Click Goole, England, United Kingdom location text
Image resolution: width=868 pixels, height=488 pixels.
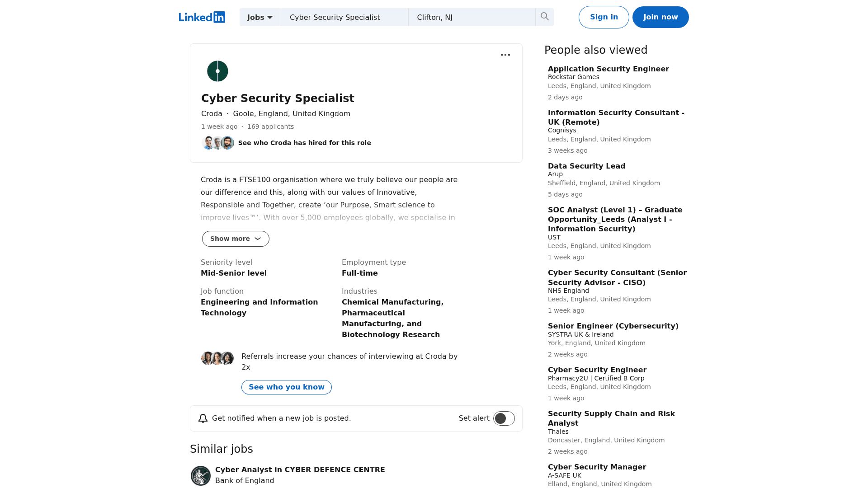(x=292, y=114)
